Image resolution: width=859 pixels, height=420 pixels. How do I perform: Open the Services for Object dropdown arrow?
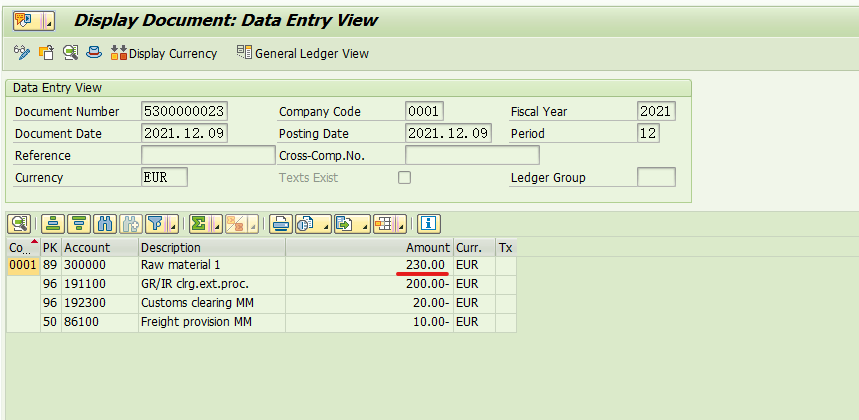click(49, 21)
